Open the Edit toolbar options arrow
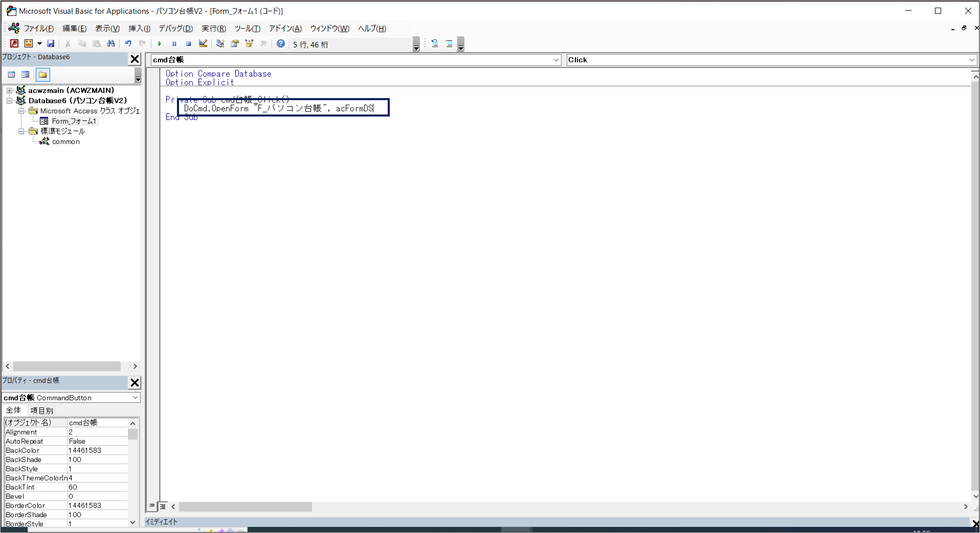Image resolution: width=980 pixels, height=533 pixels. click(x=461, y=44)
